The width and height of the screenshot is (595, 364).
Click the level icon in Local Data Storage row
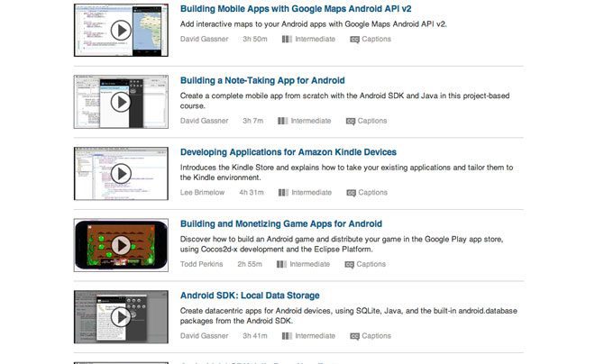pos(287,336)
